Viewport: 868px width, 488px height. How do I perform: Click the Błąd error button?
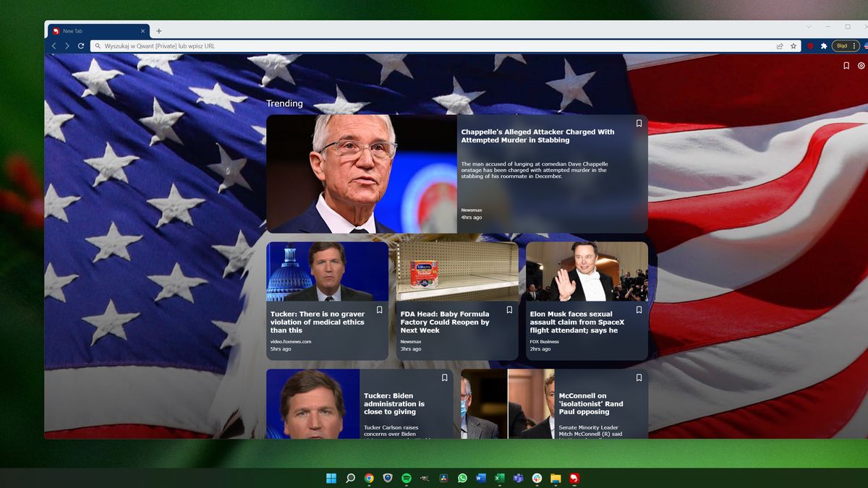(845, 46)
